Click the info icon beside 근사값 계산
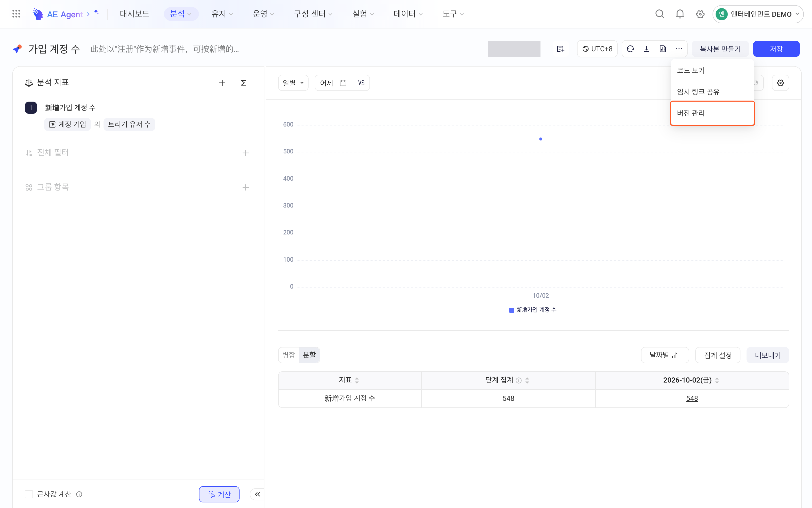Screen dimensions: 812x508 tap(79, 494)
